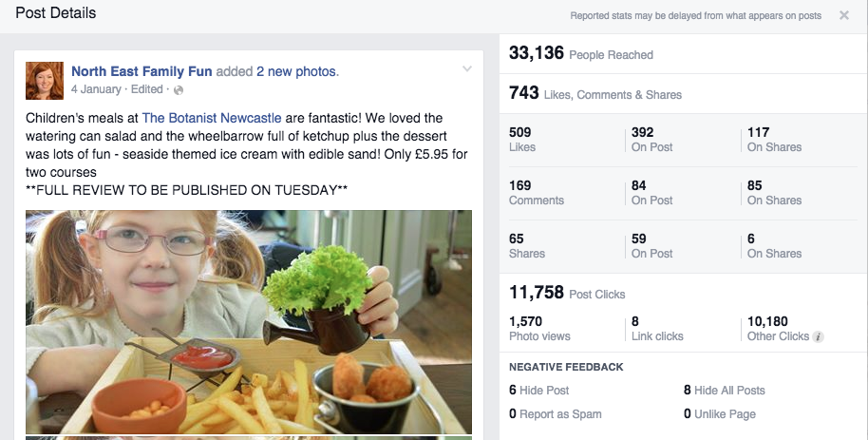Open the post options dropdown arrow
This screenshot has width=868, height=440.
[466, 69]
